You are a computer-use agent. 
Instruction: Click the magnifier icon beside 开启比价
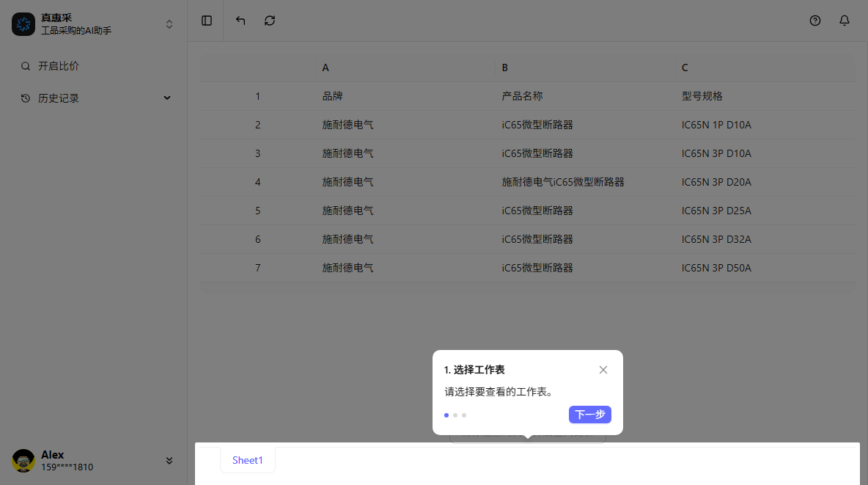(x=24, y=65)
